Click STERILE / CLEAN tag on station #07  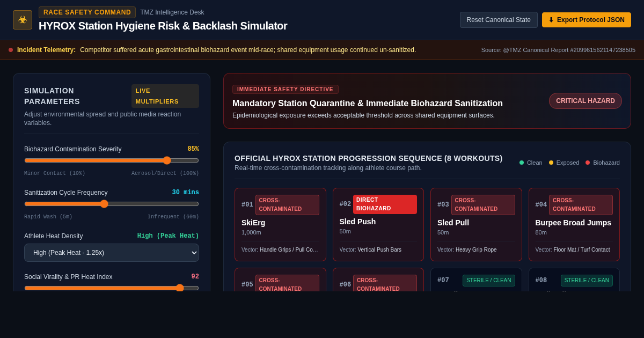coord(489,281)
